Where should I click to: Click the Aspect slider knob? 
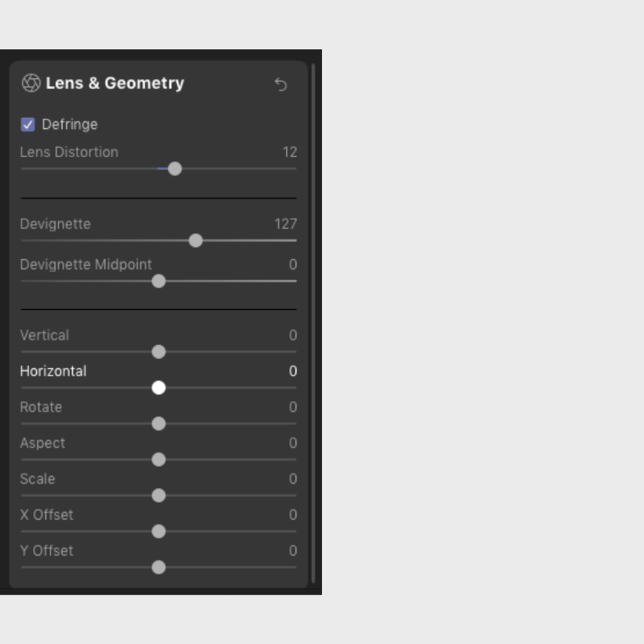coord(159,459)
